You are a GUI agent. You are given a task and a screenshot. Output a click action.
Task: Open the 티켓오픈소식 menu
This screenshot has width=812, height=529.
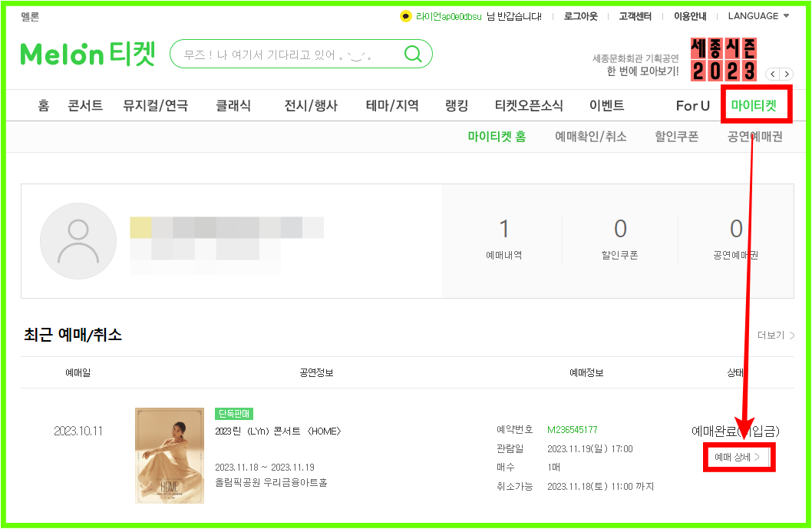coord(529,106)
